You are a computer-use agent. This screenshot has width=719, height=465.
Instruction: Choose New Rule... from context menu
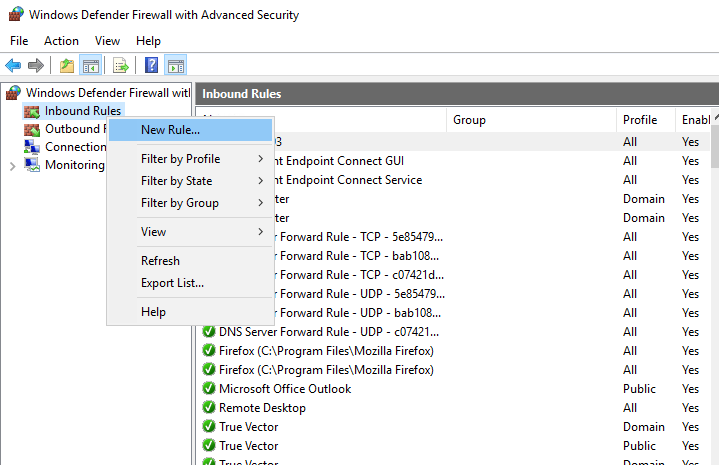pos(191,130)
